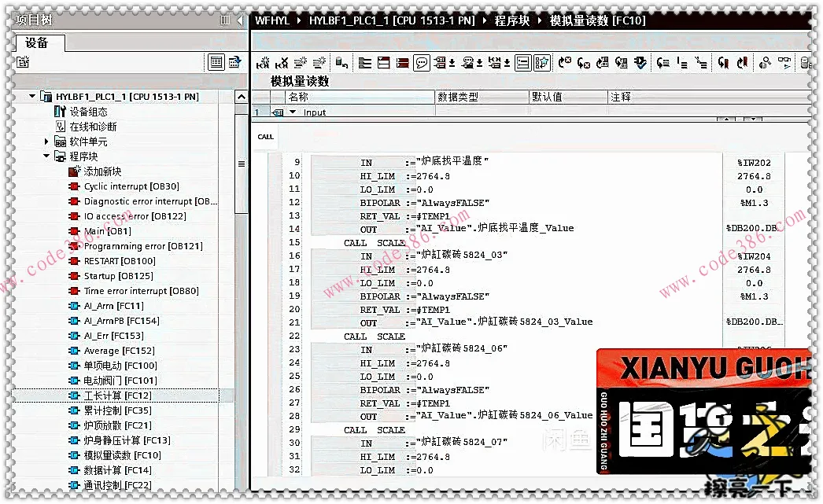Click the absolute/symbolic operands tag icon
The height and width of the screenshot is (504, 823).
[x=441, y=63]
